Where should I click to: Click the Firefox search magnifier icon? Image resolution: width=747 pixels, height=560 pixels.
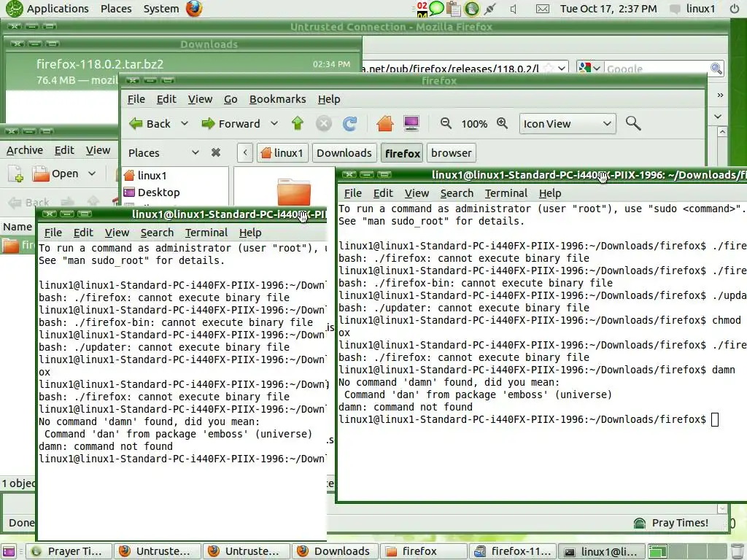pos(716,69)
